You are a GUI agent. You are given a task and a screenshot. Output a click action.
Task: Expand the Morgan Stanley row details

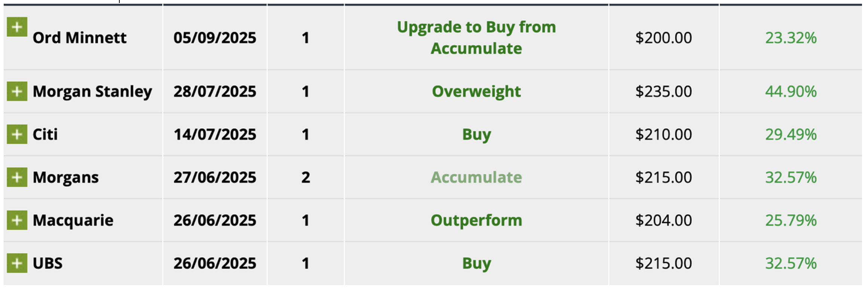tap(17, 91)
